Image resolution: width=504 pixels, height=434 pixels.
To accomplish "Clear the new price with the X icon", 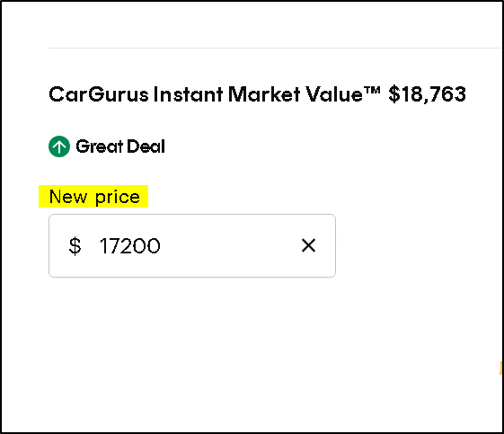I will tap(308, 245).
